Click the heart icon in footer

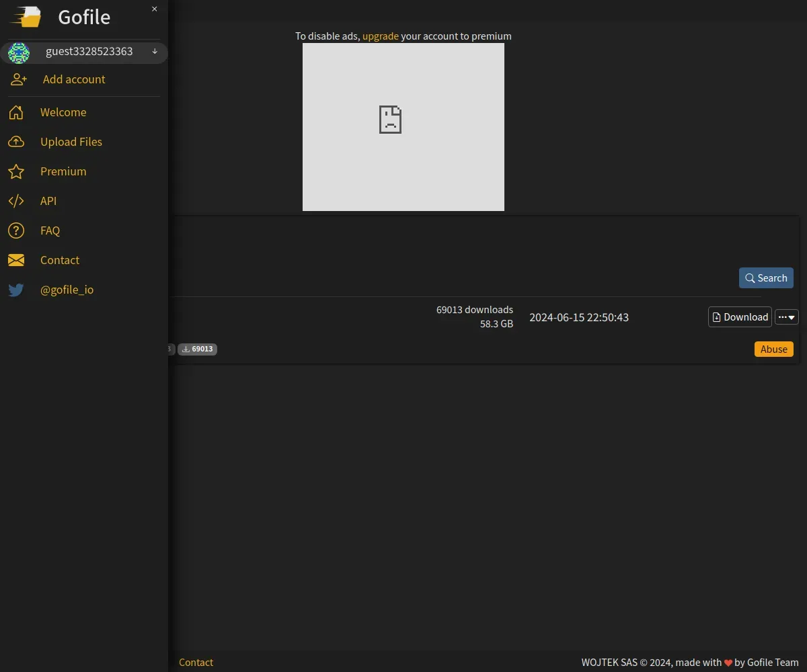point(728,663)
